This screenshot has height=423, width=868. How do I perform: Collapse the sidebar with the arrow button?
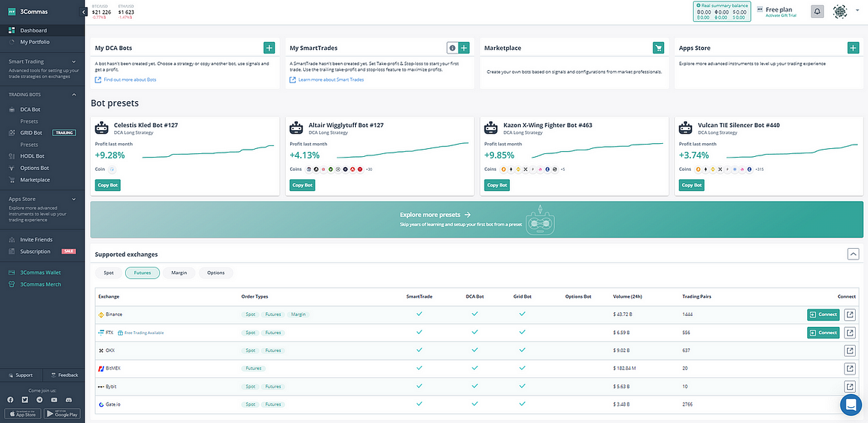pyautogui.click(x=85, y=12)
